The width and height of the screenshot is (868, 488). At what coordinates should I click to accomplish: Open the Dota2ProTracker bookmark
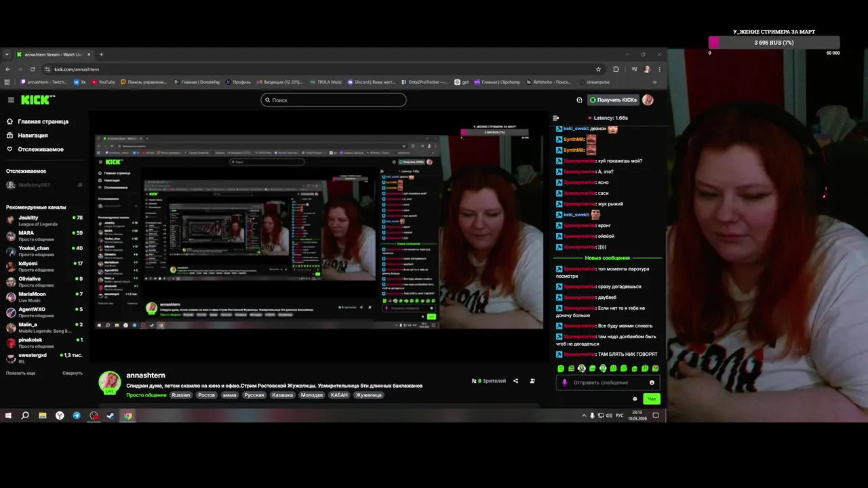tap(426, 82)
